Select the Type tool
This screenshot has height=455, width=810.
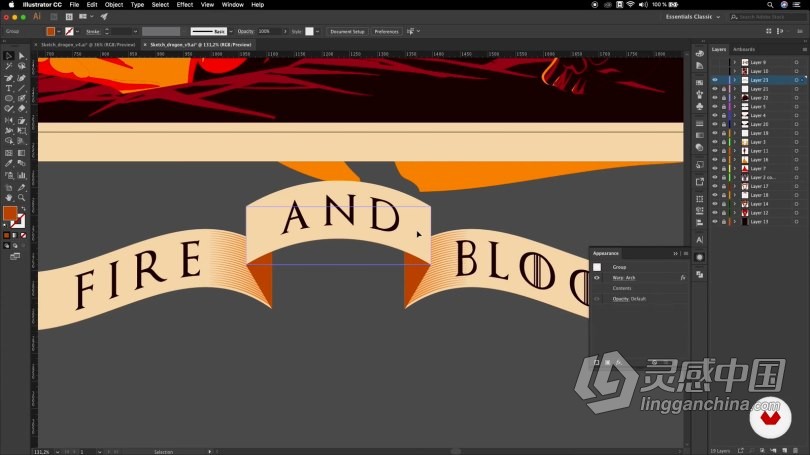point(9,88)
